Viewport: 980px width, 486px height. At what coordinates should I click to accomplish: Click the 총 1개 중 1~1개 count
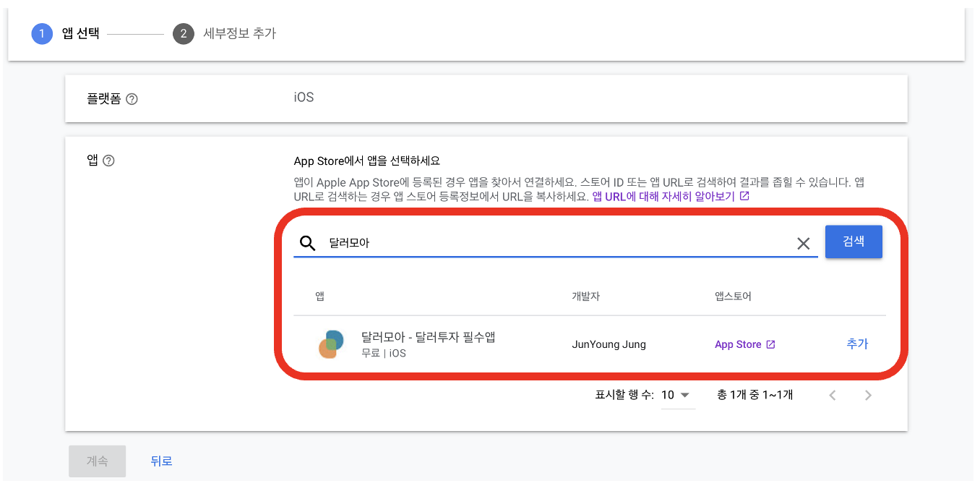click(755, 395)
